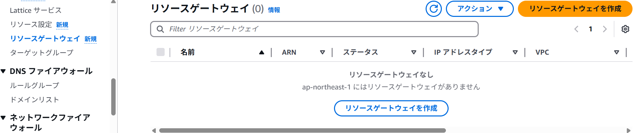Viewport: 644px width, 133px height.
Task: Click the search magnifier icon
Action: tap(160, 29)
